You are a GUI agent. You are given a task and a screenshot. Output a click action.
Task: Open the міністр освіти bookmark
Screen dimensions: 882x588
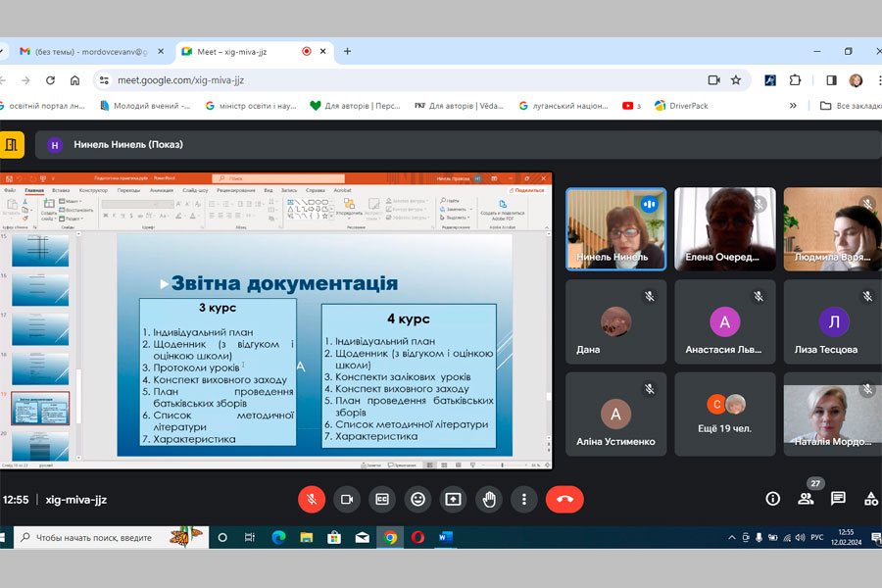251,106
